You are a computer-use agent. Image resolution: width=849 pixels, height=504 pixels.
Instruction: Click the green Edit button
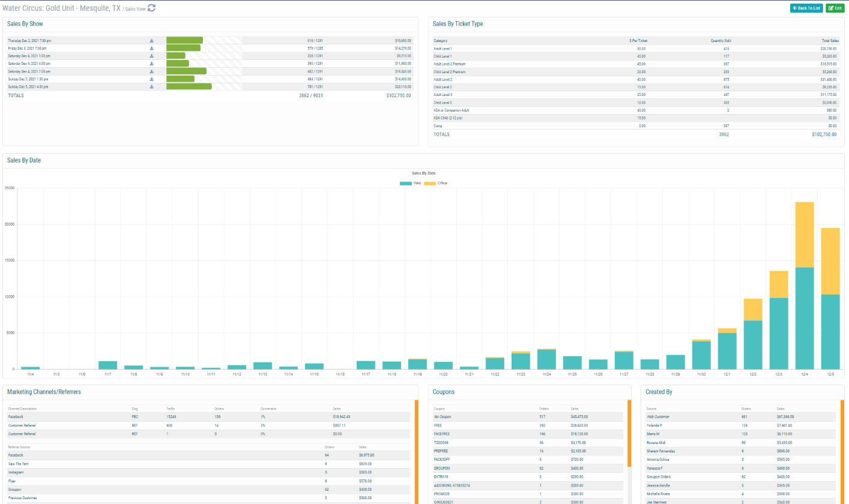point(835,8)
